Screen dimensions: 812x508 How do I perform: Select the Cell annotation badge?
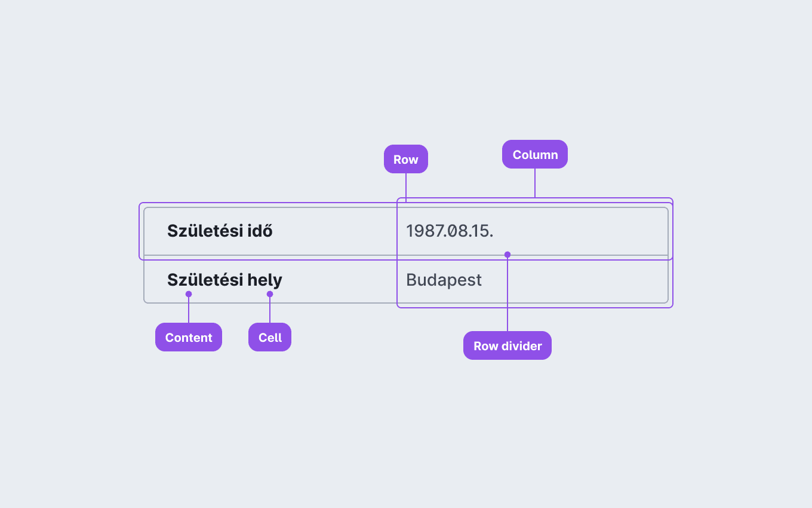(x=270, y=337)
